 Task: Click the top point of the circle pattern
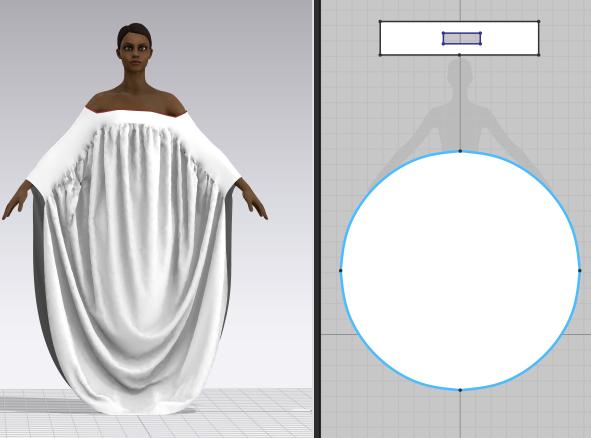[x=460, y=151]
